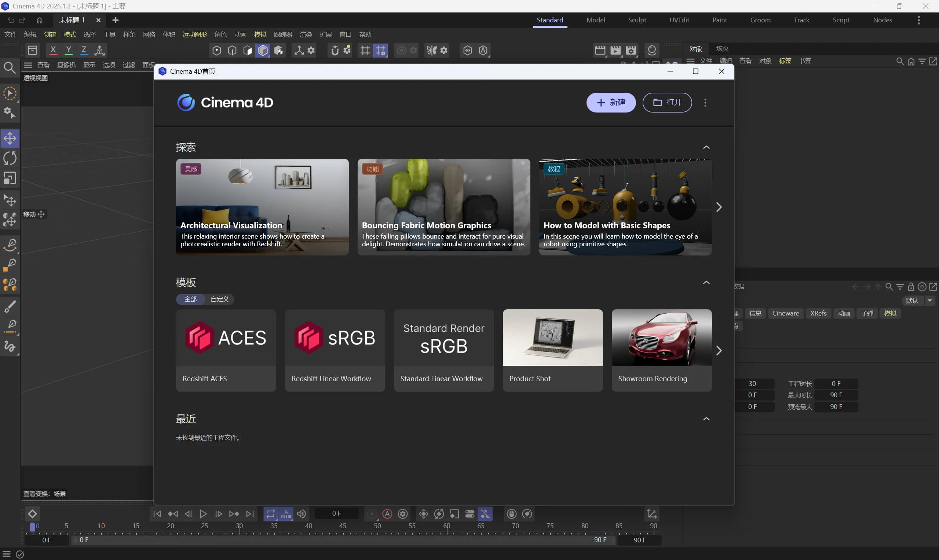Go to the end frame of the animation

[x=249, y=513]
